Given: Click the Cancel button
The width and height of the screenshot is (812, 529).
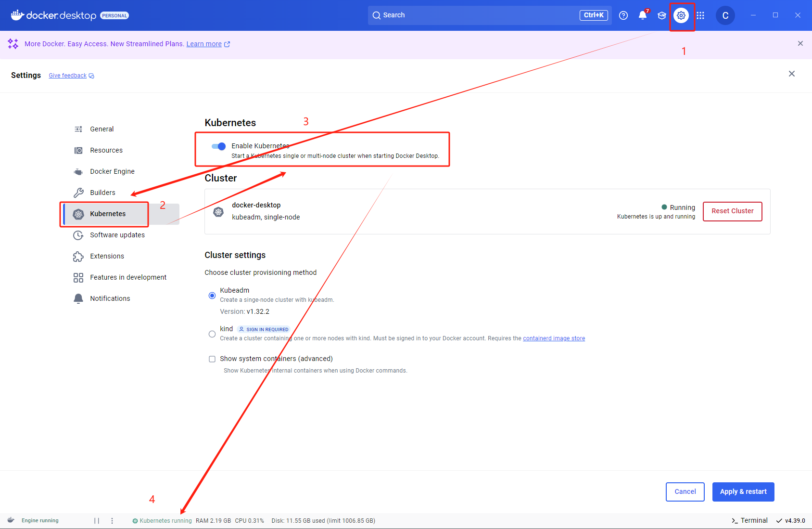Looking at the screenshot, I should point(685,492).
